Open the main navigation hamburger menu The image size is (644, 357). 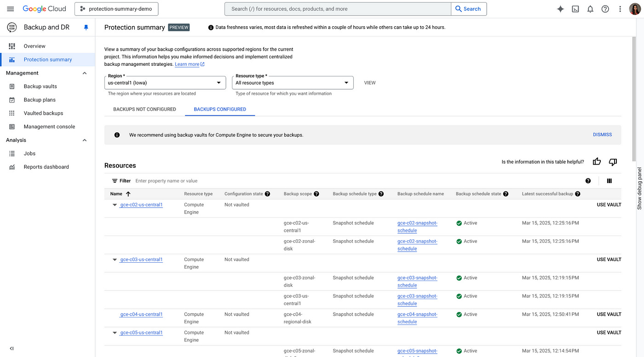point(10,9)
